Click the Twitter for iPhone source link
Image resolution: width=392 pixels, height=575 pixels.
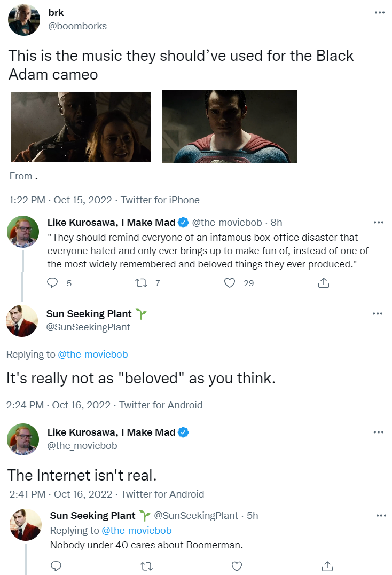click(x=160, y=200)
